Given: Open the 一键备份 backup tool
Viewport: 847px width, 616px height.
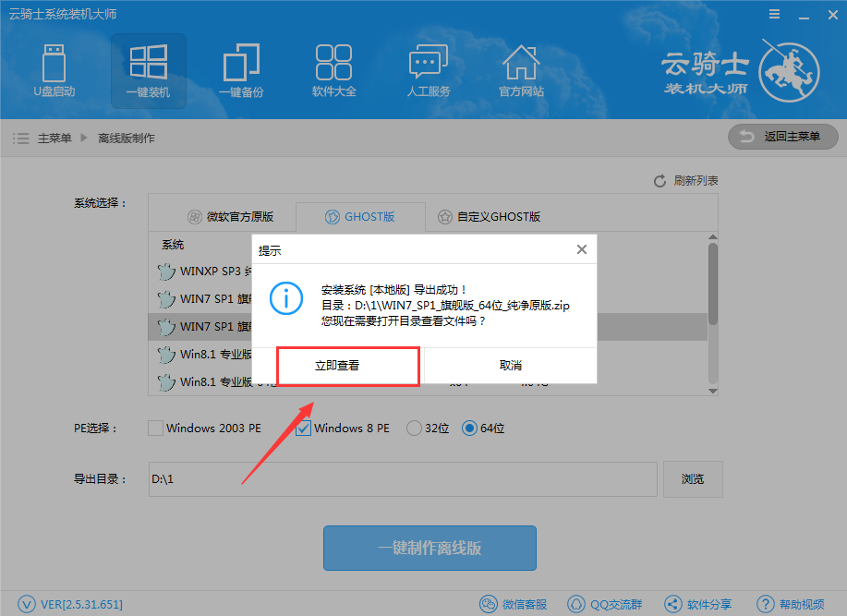Looking at the screenshot, I should coord(241,70).
